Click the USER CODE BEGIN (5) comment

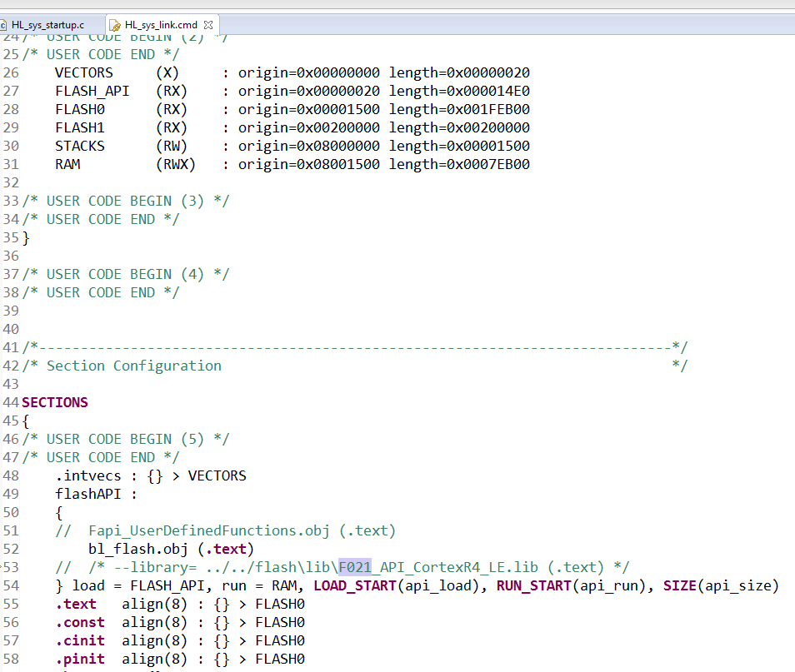pos(126,439)
